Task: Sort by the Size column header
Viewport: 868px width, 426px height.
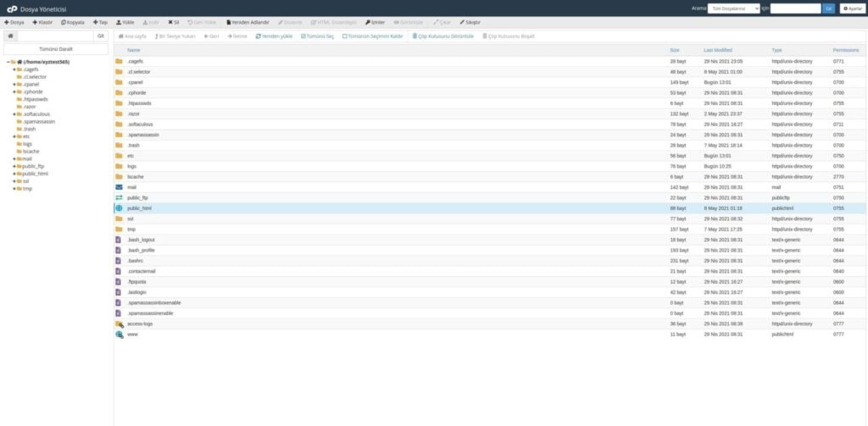Action: coord(674,50)
